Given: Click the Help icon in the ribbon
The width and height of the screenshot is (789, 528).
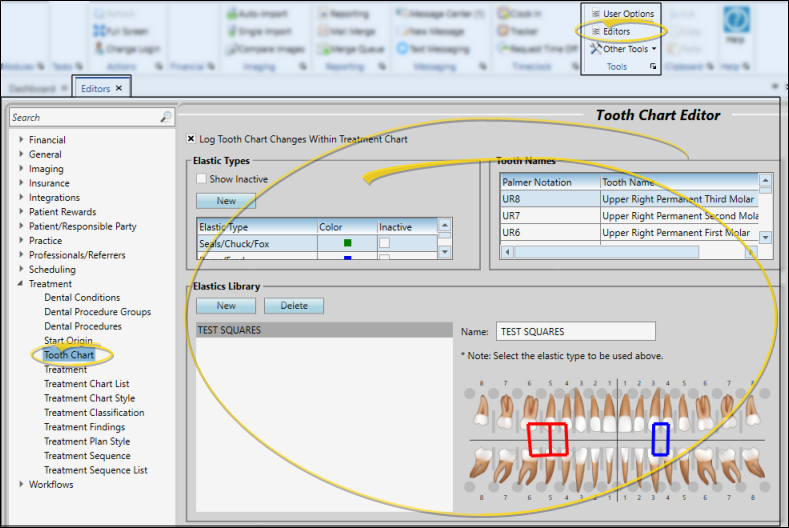Looking at the screenshot, I should (736, 24).
